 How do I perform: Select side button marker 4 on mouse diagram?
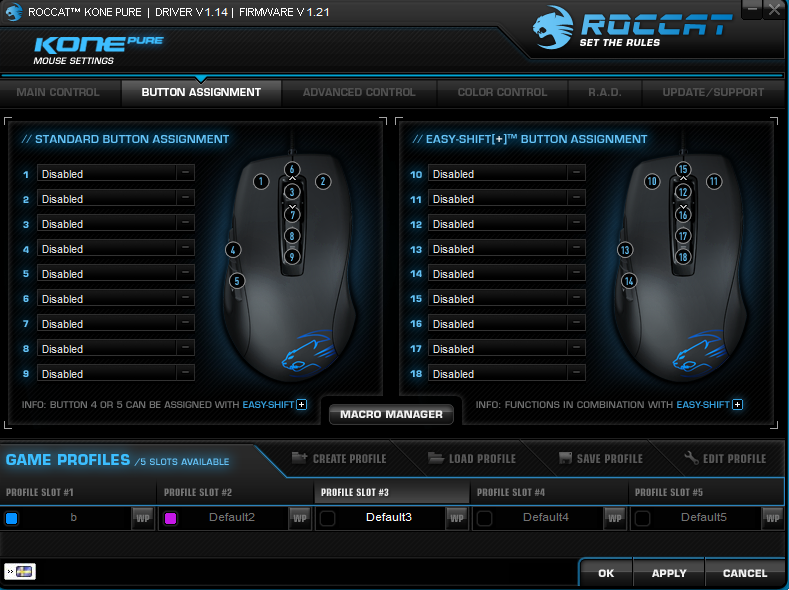tap(233, 249)
